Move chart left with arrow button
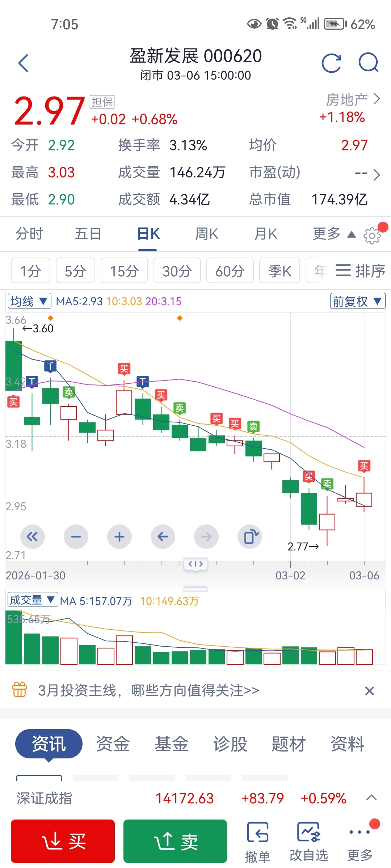Viewport: 391px width, 868px height. click(x=163, y=537)
